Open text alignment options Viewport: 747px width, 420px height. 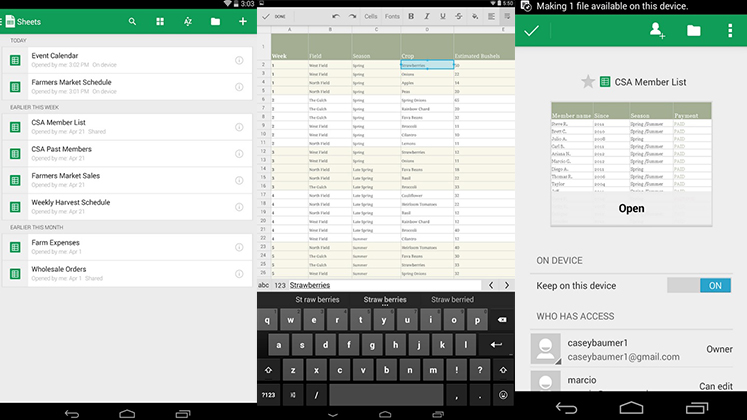coord(491,16)
